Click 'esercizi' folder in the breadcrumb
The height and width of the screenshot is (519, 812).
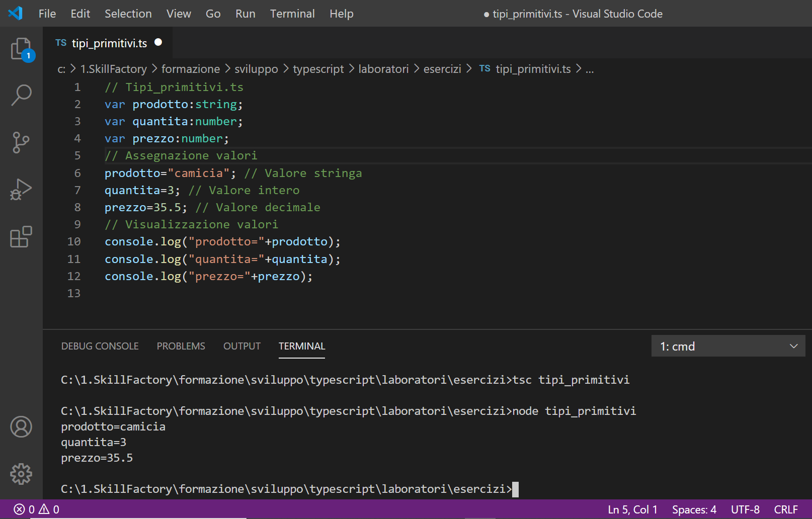(x=442, y=69)
